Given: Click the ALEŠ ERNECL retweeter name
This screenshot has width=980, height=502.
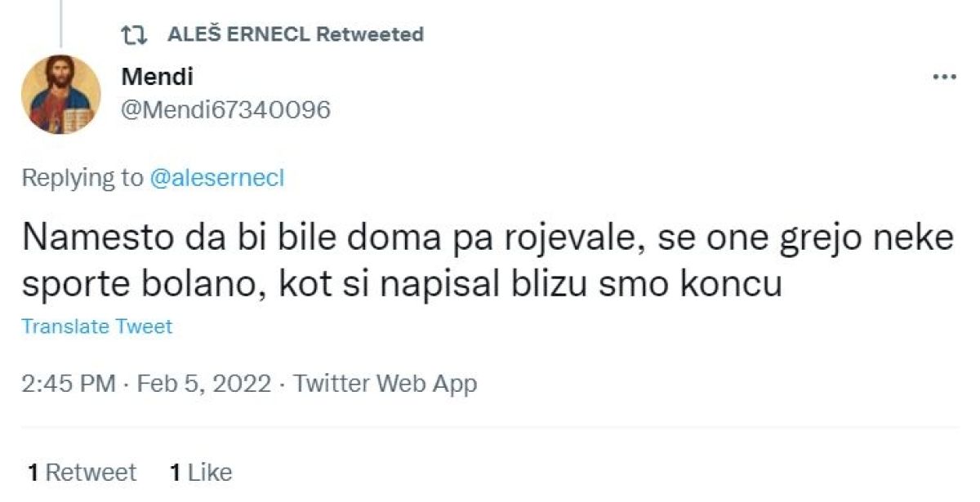Looking at the screenshot, I should click(x=238, y=34).
